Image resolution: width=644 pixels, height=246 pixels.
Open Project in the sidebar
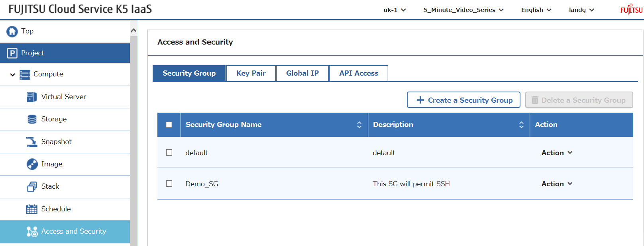click(65, 53)
